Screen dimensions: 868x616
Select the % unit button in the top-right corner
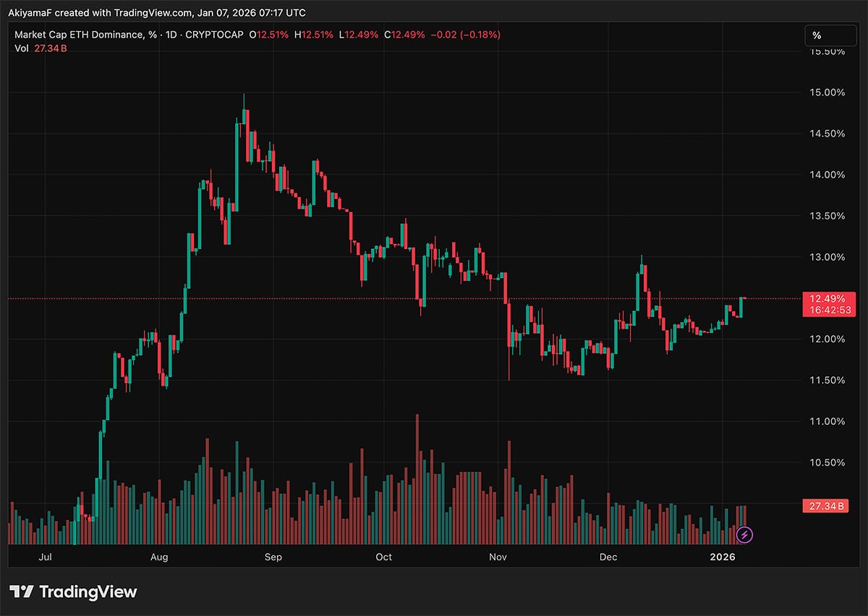pyautogui.click(x=830, y=35)
